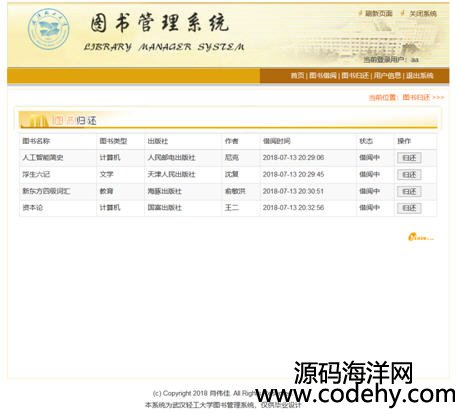Click the university logo emblem in the header
Viewport: 460px width, 414px height.
[x=49, y=29]
